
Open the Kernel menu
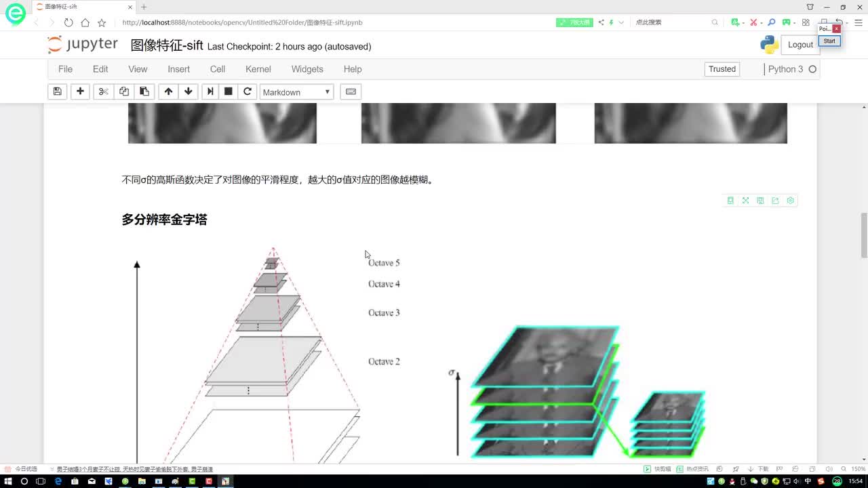click(x=258, y=69)
